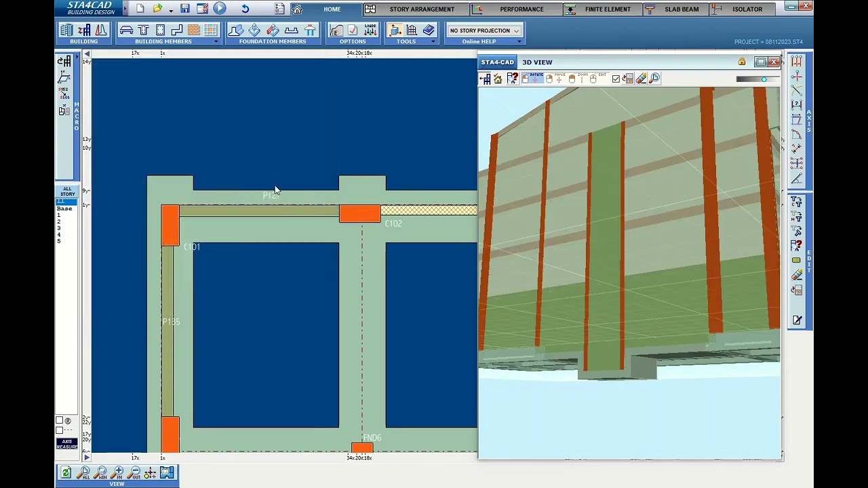Image resolution: width=868 pixels, height=488 pixels.
Task: Toggle the dashed-line checkbox beneath story list
Action: click(x=60, y=430)
